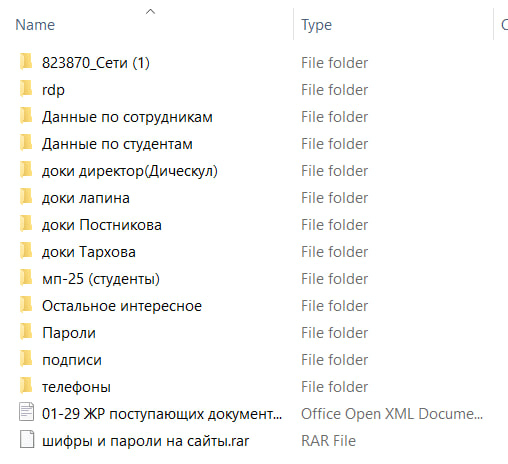Select доки лапина folder
508x464 pixels.
pos(86,198)
